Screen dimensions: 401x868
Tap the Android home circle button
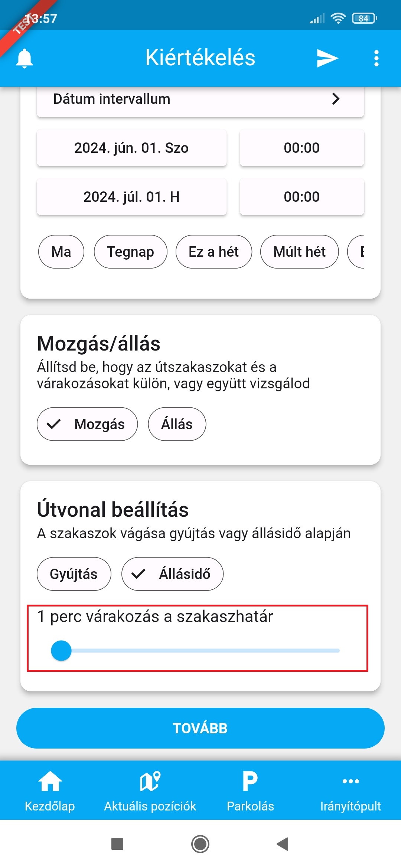(x=200, y=844)
